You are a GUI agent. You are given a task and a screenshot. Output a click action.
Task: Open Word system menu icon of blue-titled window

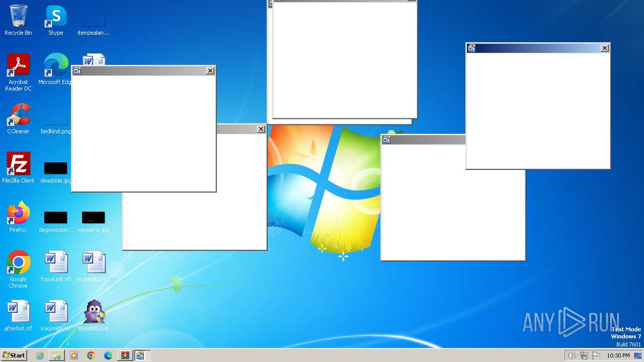coord(471,48)
